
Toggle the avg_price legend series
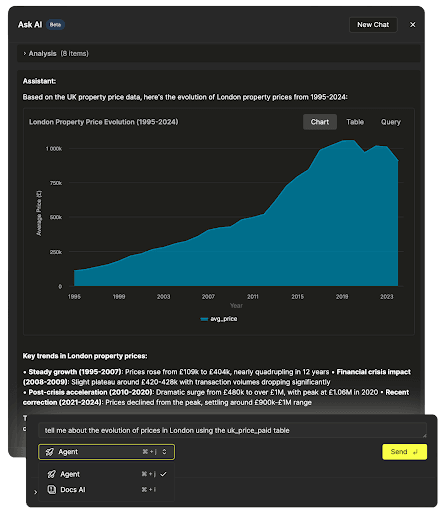point(219,319)
